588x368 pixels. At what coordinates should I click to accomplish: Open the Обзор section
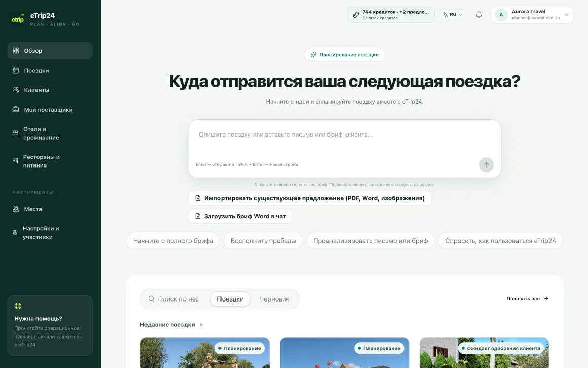[x=50, y=51]
